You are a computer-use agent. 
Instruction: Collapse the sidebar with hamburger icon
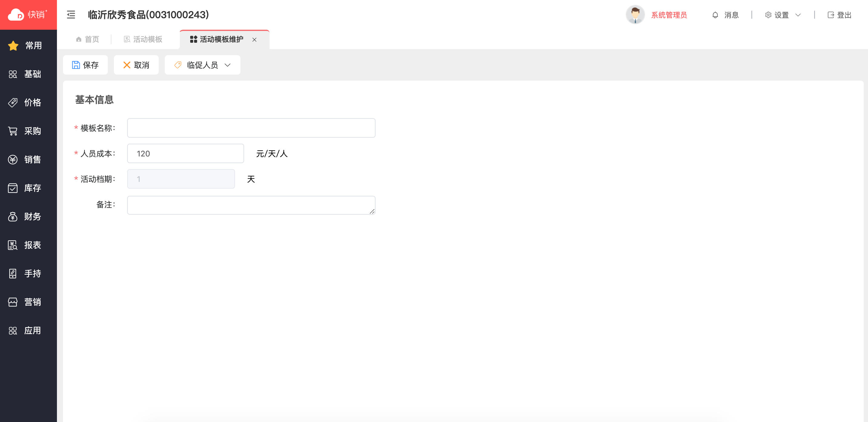coord(71,15)
